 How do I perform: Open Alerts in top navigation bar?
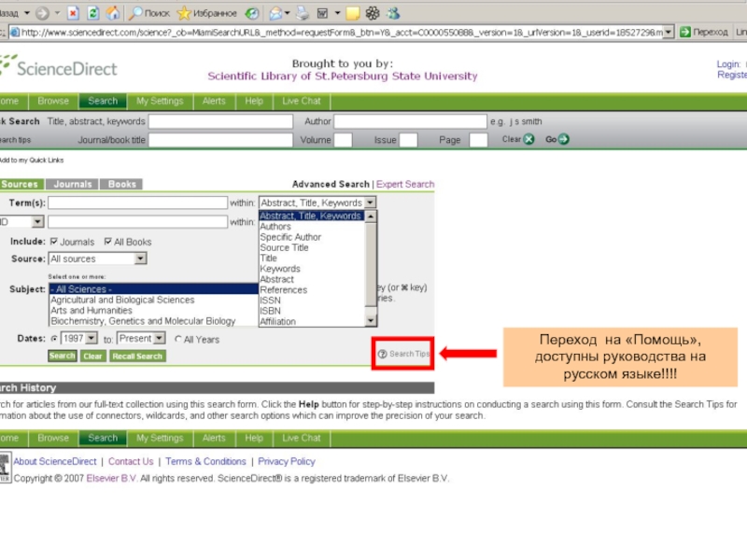[214, 102]
